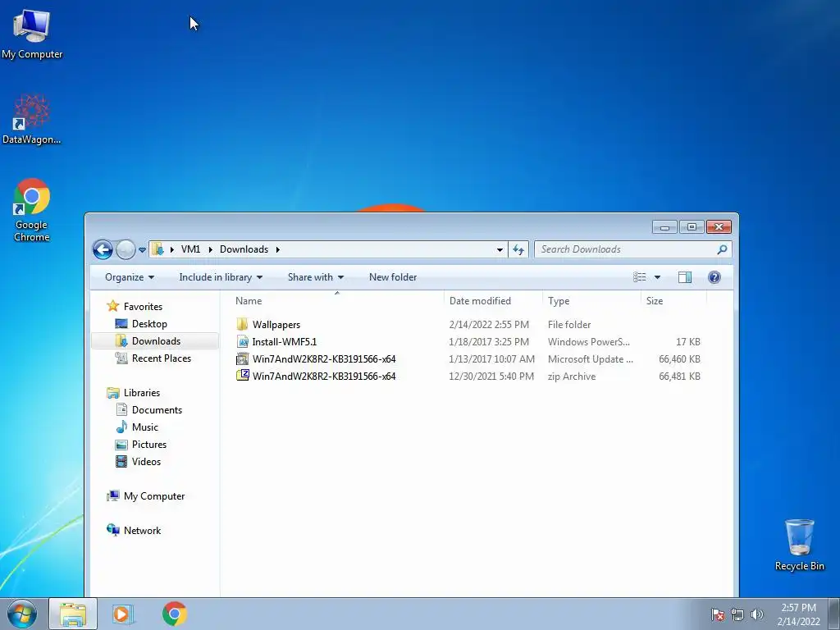Refresh the Downloads folder view
The image size is (840, 630).
(518, 249)
